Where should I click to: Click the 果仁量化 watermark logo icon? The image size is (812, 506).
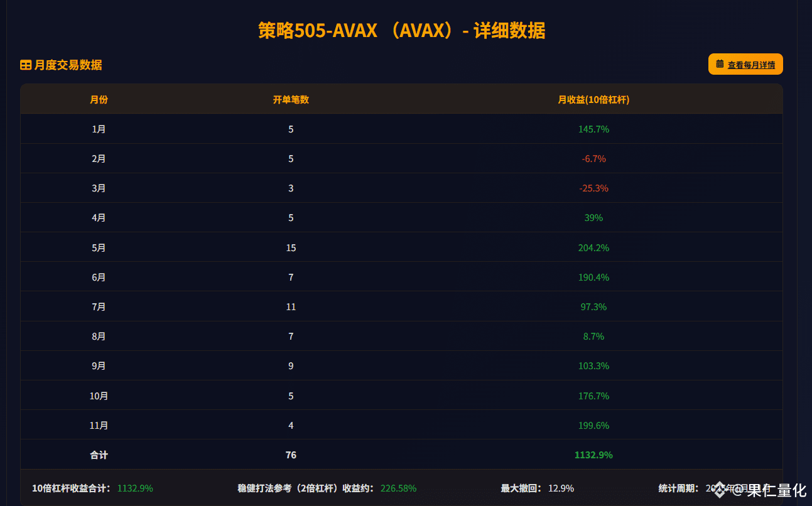[720, 490]
